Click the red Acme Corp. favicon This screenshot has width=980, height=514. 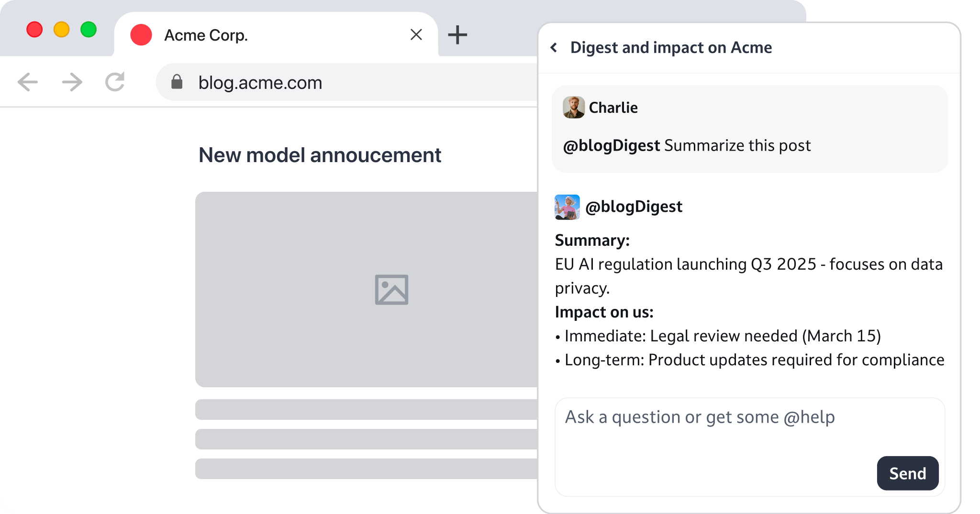tap(141, 35)
